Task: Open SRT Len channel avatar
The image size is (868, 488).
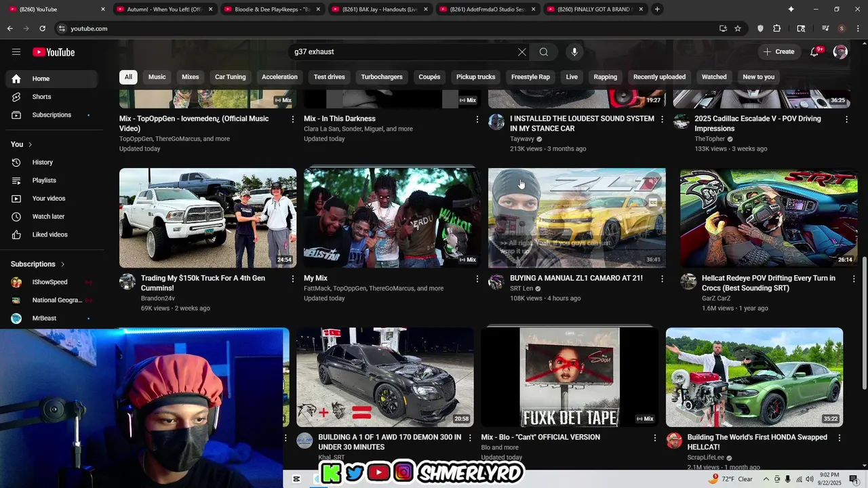Action: click(496, 282)
